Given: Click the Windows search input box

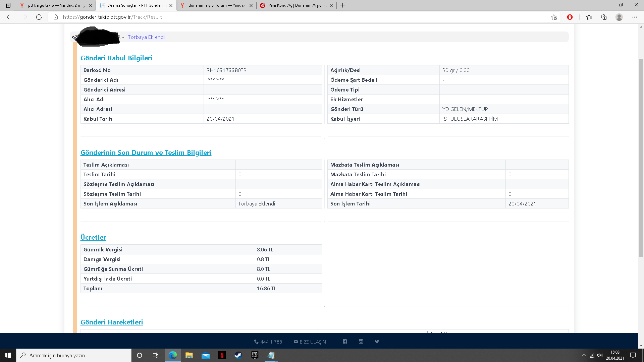Looking at the screenshot, I should click(74, 355).
